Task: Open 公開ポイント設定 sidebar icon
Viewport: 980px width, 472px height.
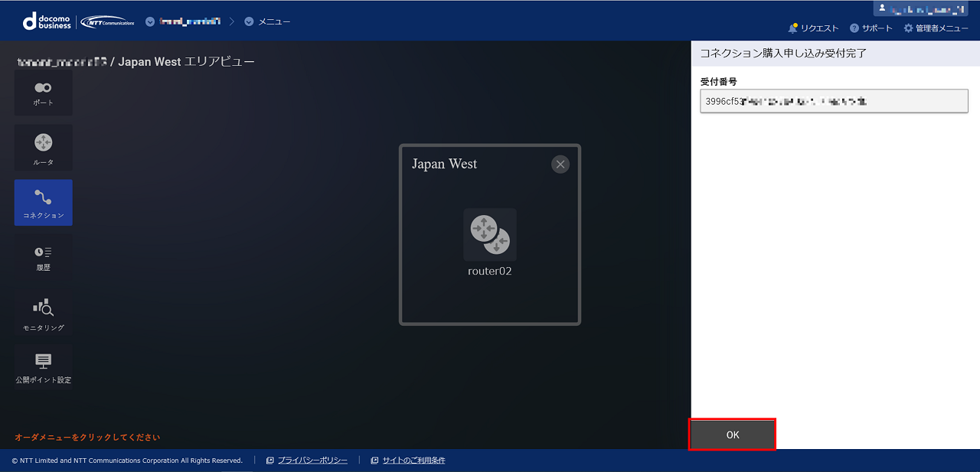Action: pos(43,367)
